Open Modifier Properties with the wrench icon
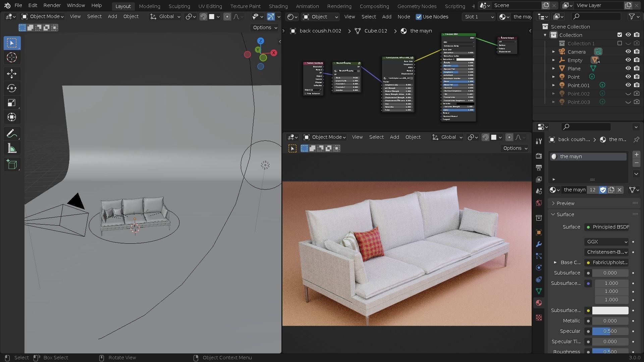Screen dimensions: 644x362 [x=539, y=244]
